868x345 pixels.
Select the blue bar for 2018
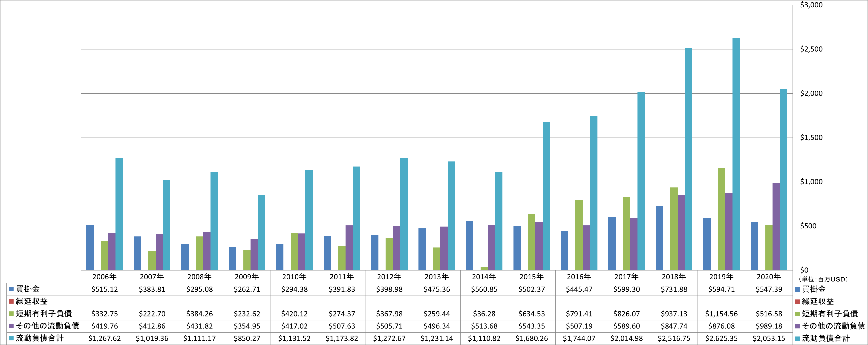click(659, 238)
